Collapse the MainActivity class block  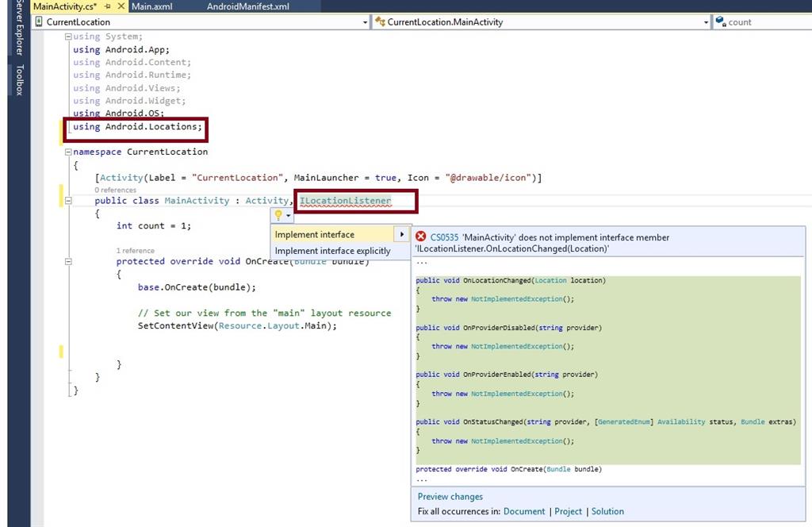[x=68, y=201]
